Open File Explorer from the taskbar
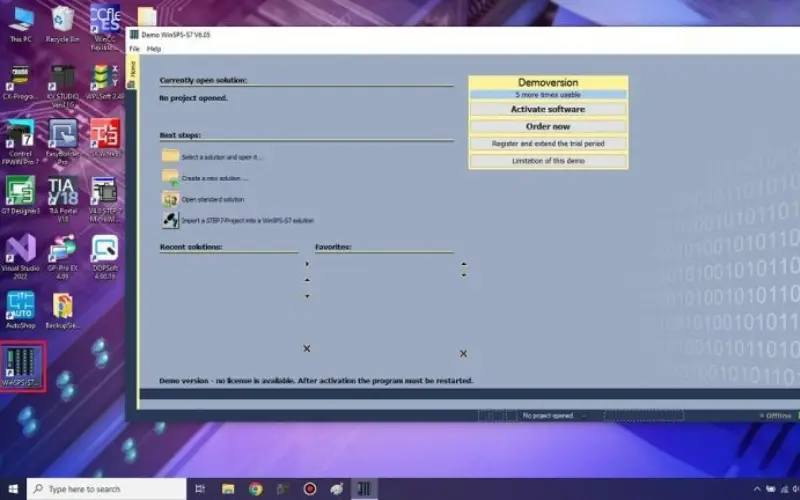 point(228,489)
